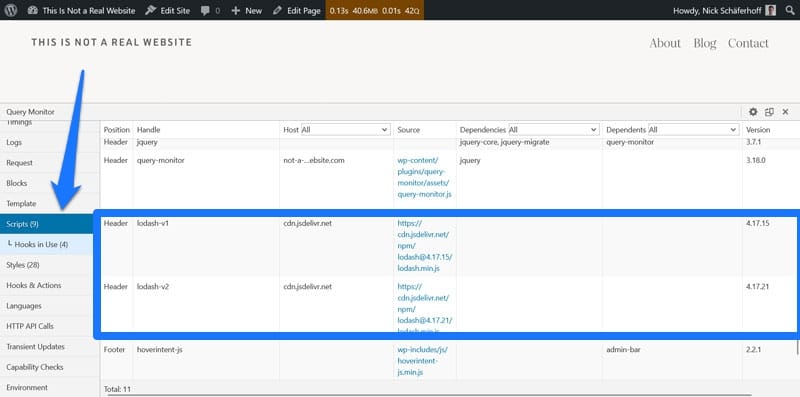The image size is (800, 397).
Task: Select the Styles (28) panel
Action: [46, 265]
